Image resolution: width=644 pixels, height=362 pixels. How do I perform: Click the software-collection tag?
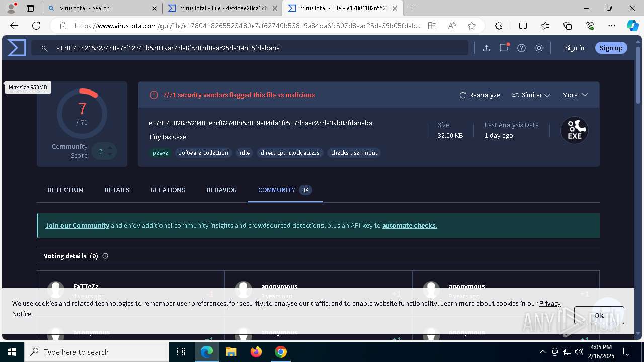coord(203,153)
